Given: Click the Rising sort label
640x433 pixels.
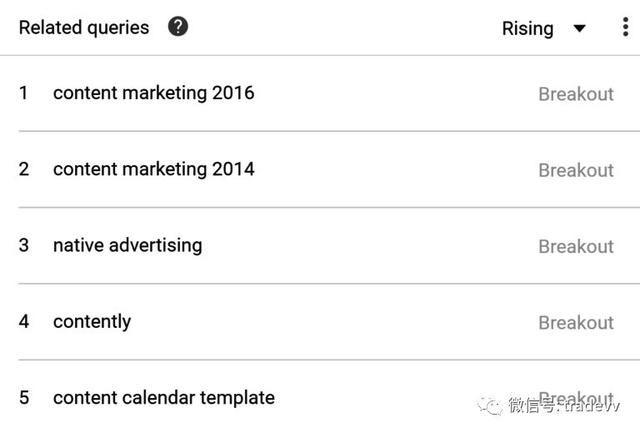Looking at the screenshot, I should pyautogui.click(x=527, y=28).
